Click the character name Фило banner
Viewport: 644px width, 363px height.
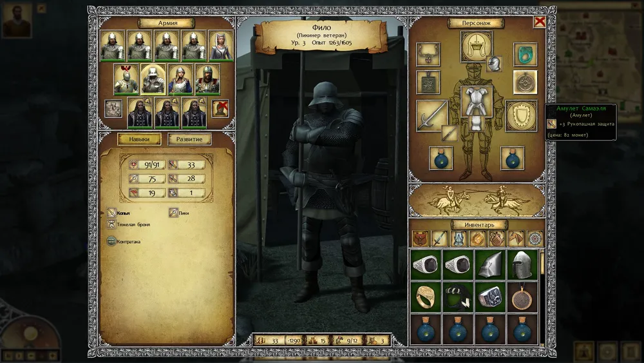coord(321,35)
